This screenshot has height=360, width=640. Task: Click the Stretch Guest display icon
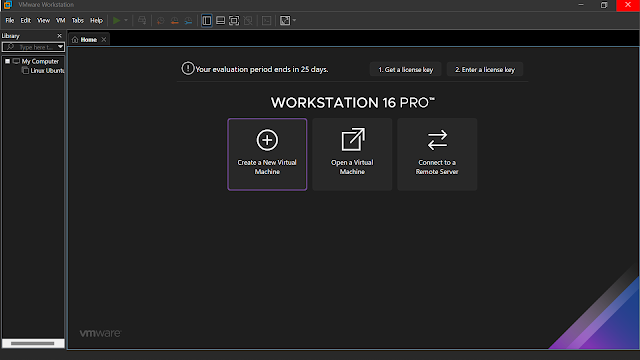(285, 20)
